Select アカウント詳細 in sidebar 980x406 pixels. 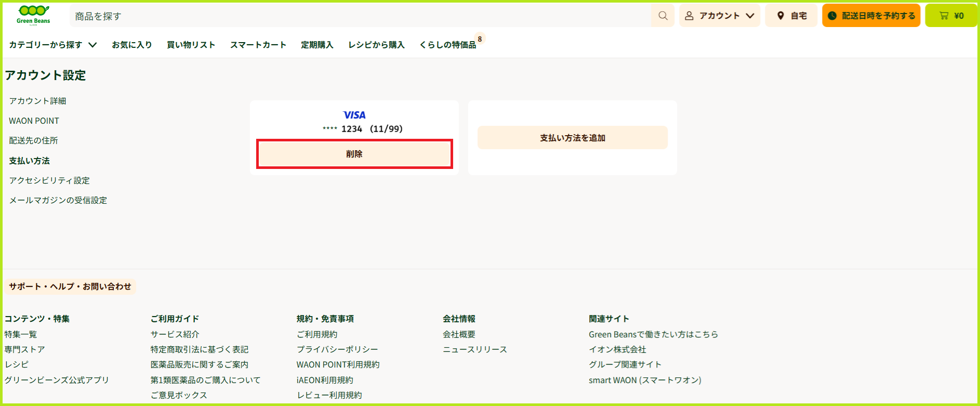click(37, 101)
